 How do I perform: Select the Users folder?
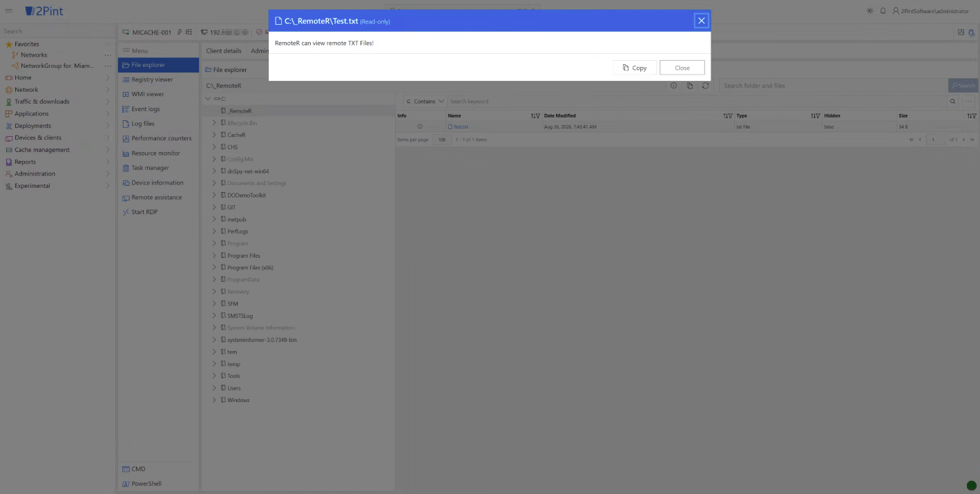(x=234, y=388)
